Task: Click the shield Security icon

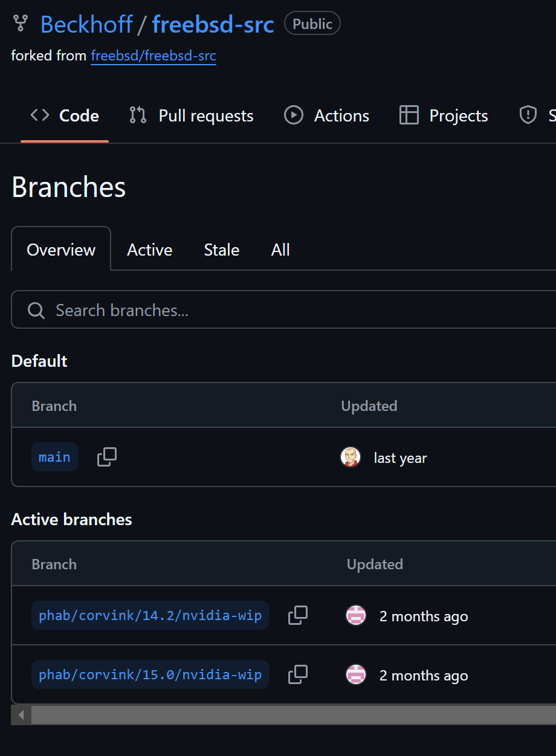Action: pos(528,115)
